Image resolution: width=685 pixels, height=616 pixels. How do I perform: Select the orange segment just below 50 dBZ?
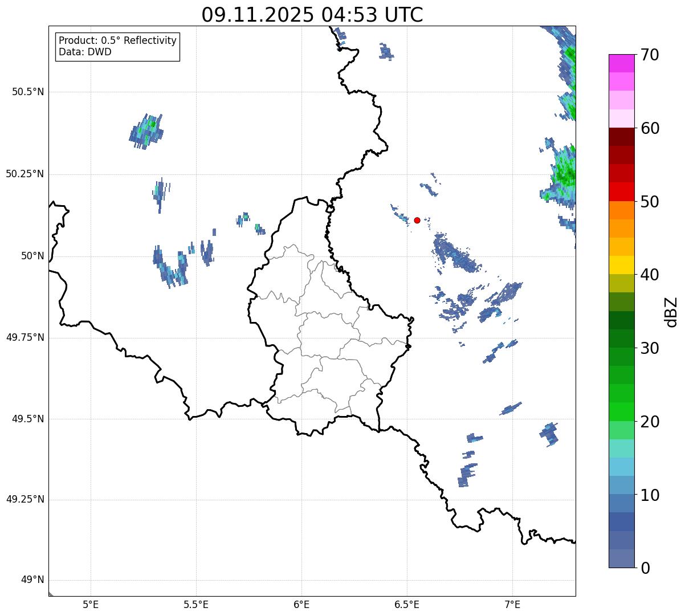(621, 210)
